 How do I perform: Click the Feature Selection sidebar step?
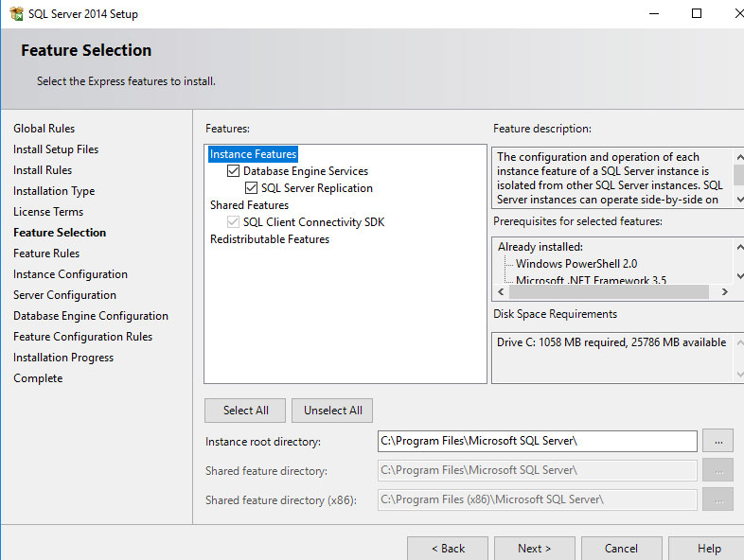pyautogui.click(x=60, y=233)
